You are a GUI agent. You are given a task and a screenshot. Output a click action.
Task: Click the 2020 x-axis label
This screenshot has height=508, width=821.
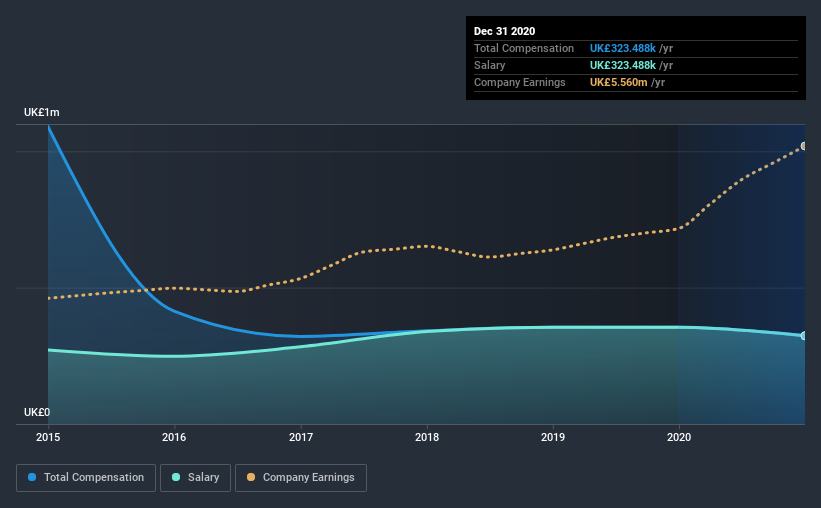(x=679, y=437)
